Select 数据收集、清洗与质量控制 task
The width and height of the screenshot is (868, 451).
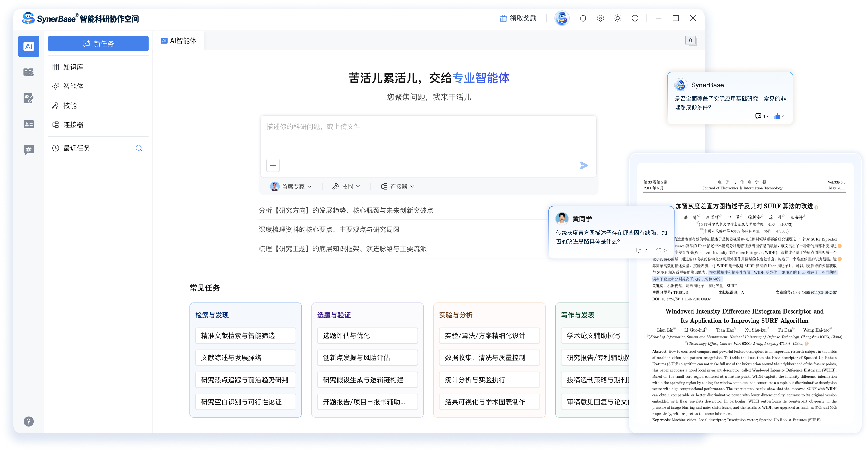[x=489, y=358]
